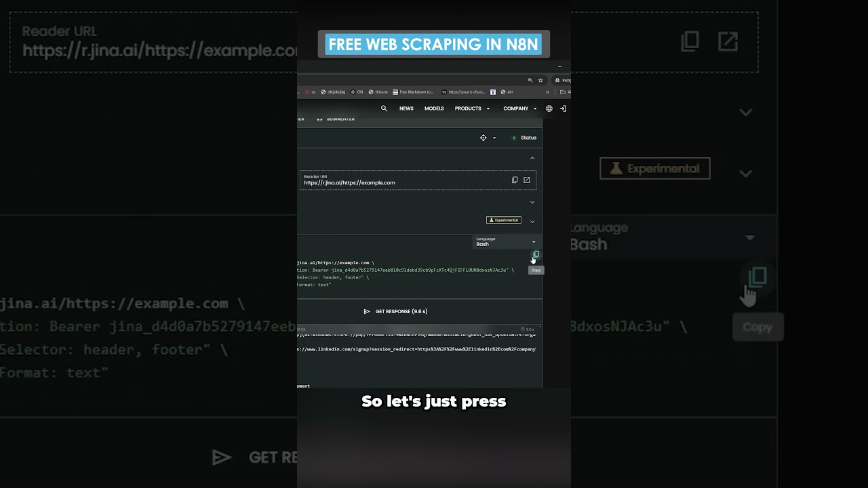The image size is (868, 488).
Task: Click the 'Format: text' code line
Action: 314,285
